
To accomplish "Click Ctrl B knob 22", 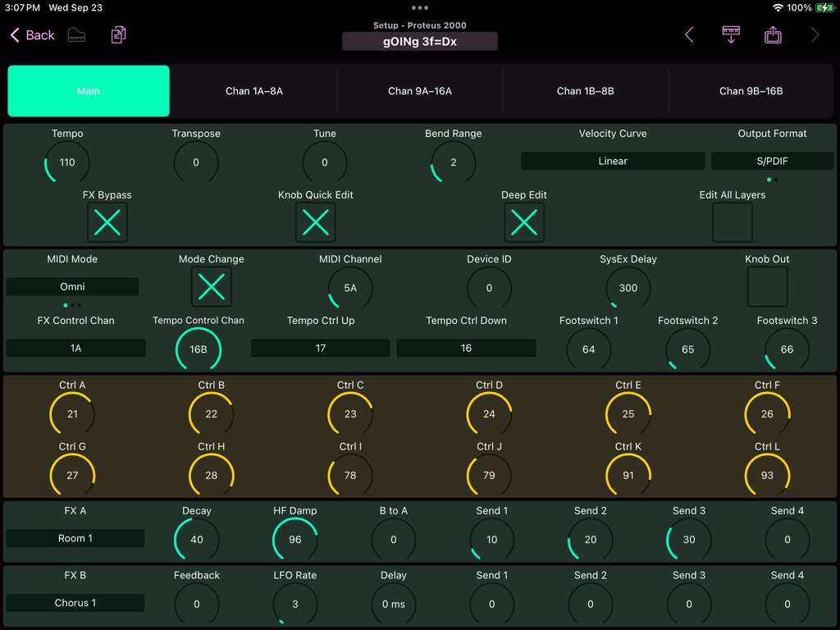I will click(x=212, y=413).
